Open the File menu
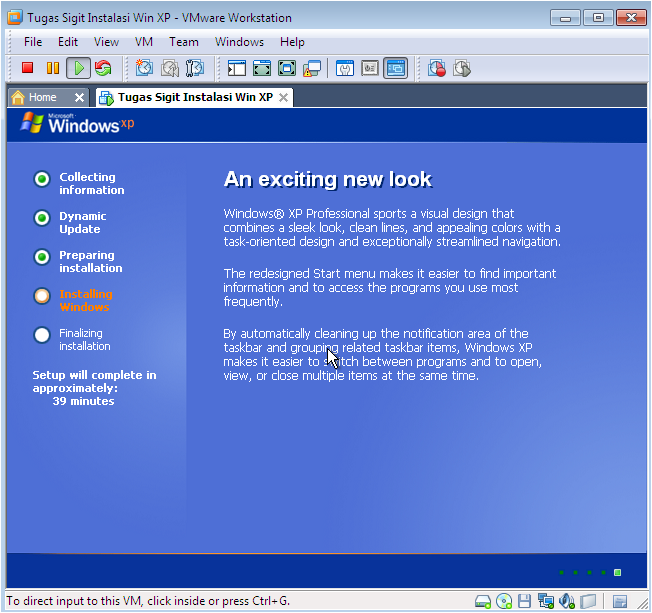652x613 pixels. [33, 42]
